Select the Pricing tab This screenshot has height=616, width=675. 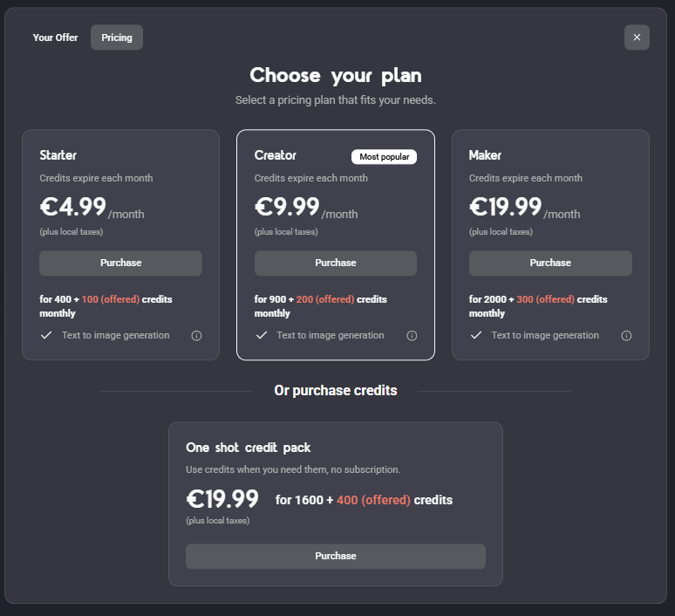pyautogui.click(x=117, y=38)
